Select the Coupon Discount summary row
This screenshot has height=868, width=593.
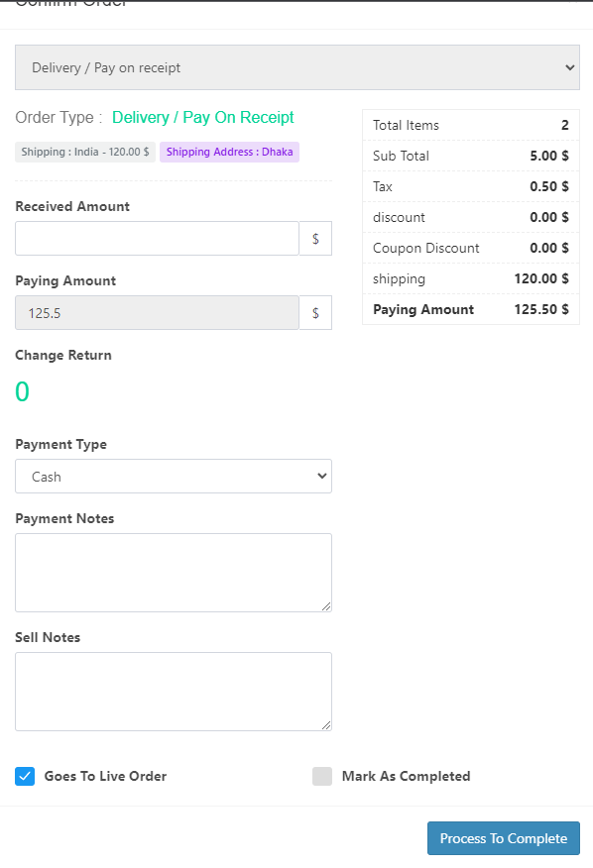click(x=470, y=248)
